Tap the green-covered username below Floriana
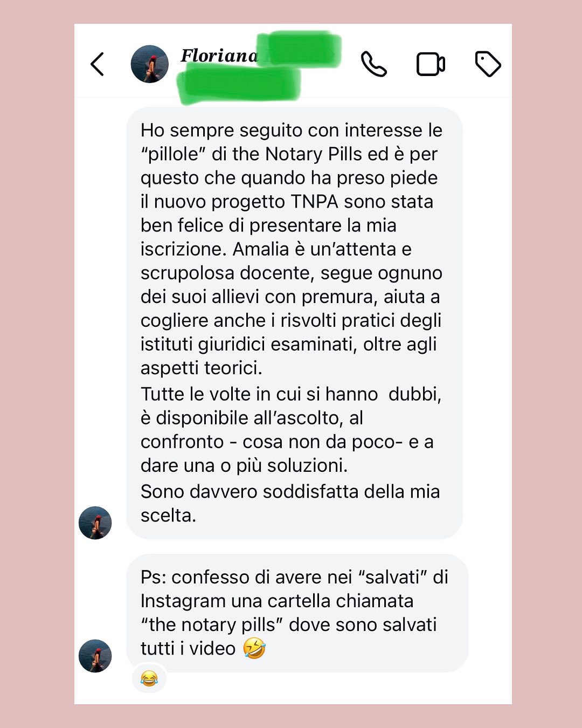Image resolution: width=582 pixels, height=728 pixels. coord(239,85)
